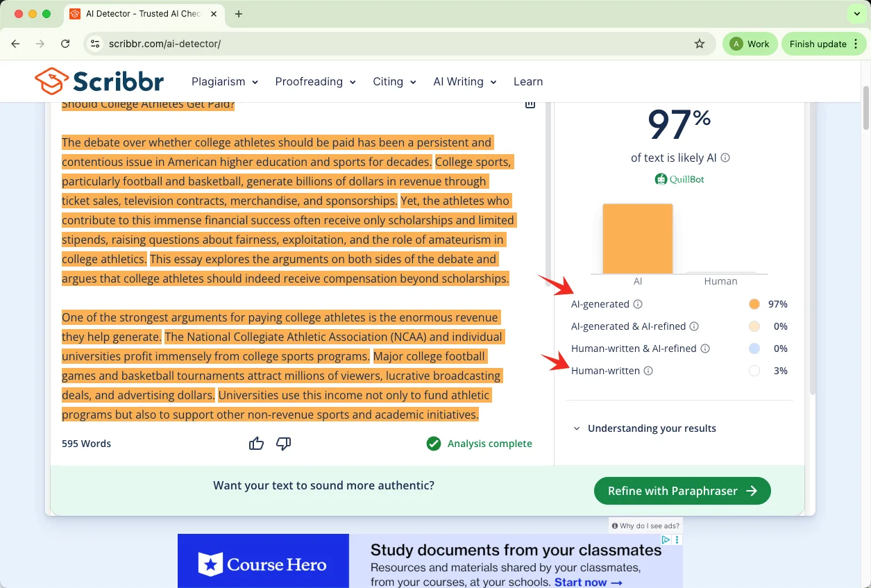Click info icon next to AI-generated label
The image size is (871, 588).
[638, 304]
